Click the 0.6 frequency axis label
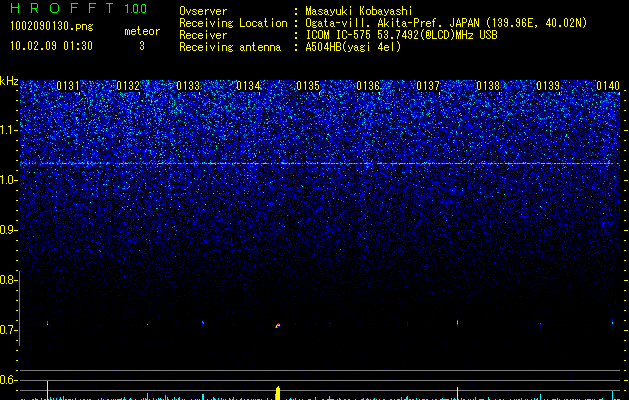Screen dimensions: 629x400 [x=8, y=380]
